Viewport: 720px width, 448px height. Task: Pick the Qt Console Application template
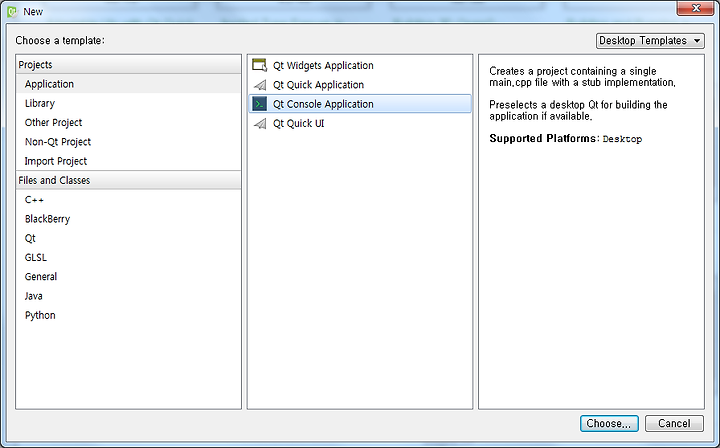click(x=360, y=104)
